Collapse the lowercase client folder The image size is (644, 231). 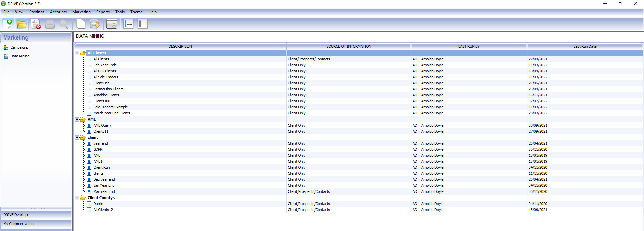[77, 137]
